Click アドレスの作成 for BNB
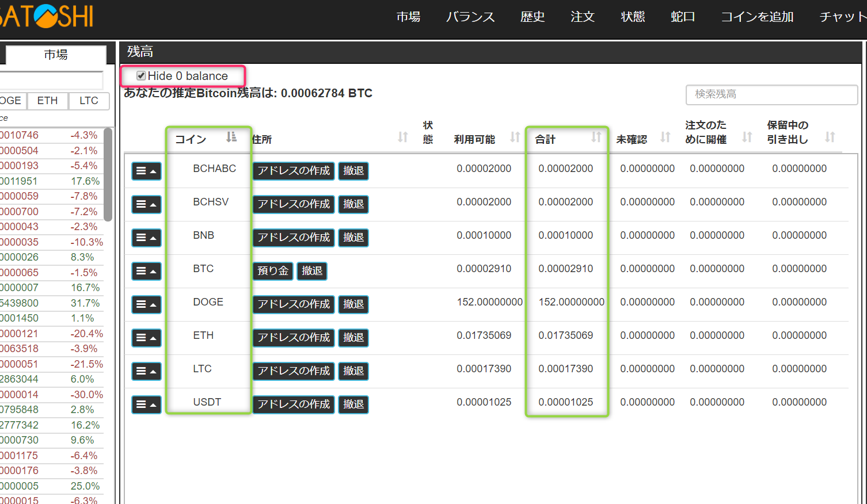 tap(294, 238)
